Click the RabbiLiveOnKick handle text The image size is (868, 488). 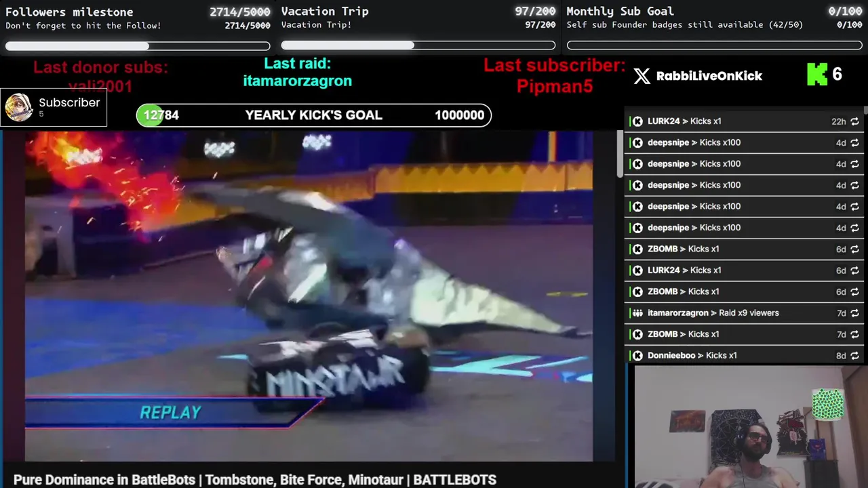click(709, 76)
